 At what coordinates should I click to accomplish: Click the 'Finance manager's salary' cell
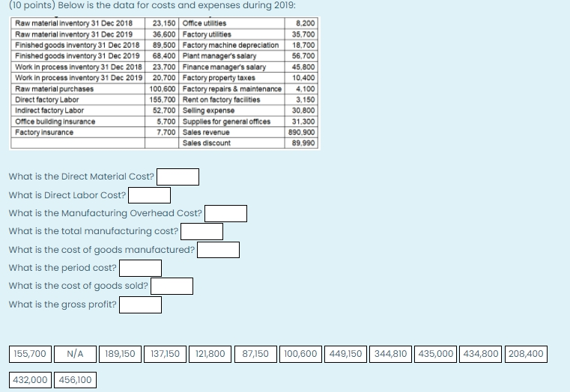coord(231,67)
